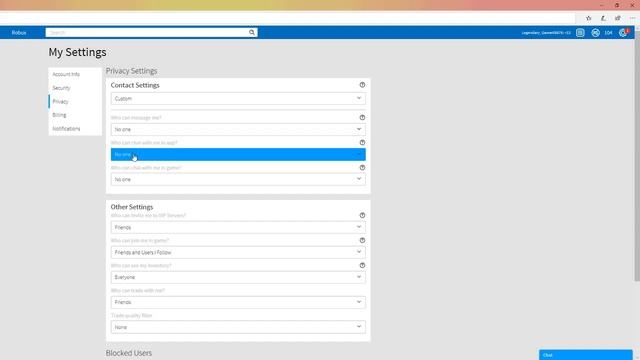Open the inventory Everyone dropdown
640x360 pixels.
pos(238,277)
